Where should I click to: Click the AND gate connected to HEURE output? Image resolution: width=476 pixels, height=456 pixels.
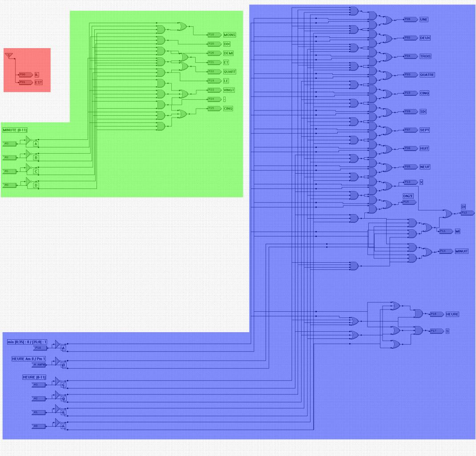click(419, 313)
